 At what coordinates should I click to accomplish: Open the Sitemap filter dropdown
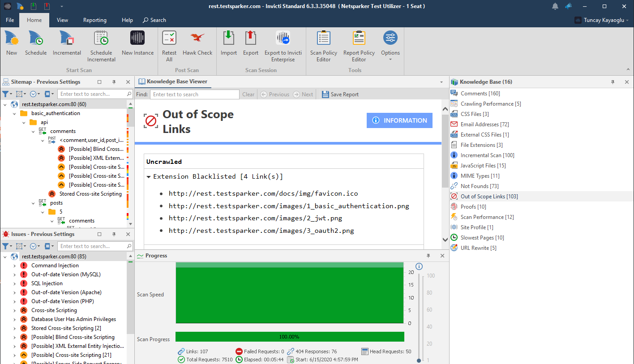pyautogui.click(x=7, y=94)
